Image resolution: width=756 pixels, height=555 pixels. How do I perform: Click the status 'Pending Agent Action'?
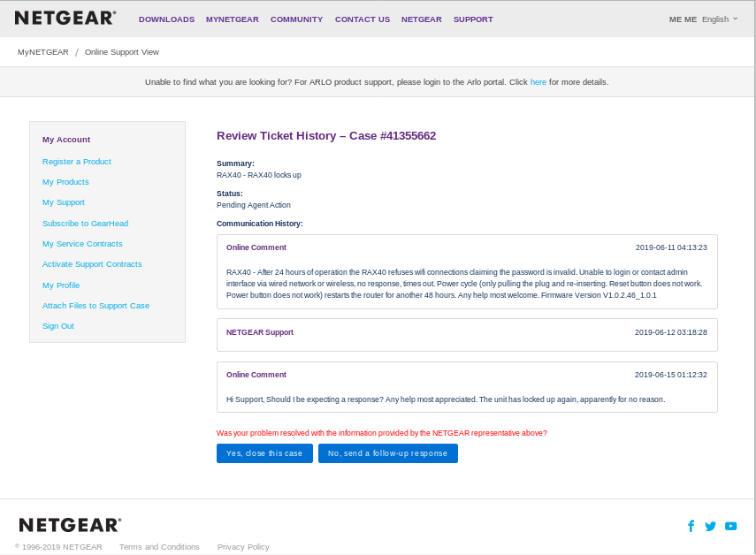click(254, 205)
